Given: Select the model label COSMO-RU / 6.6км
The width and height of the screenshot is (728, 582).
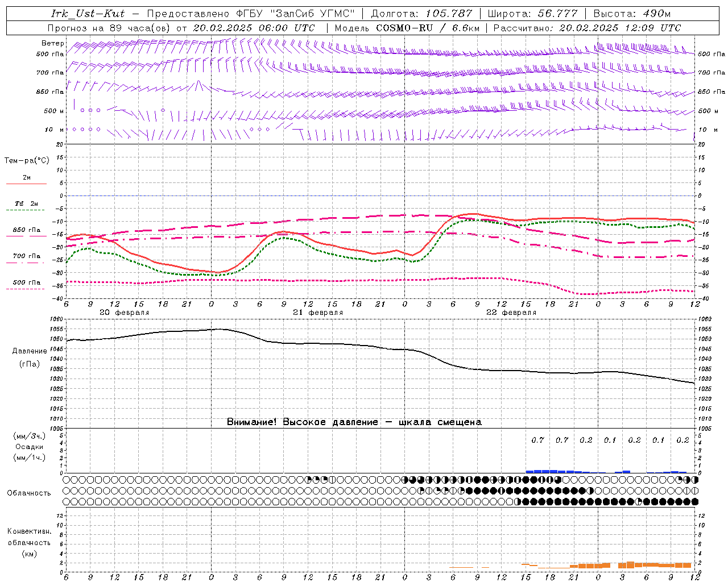Looking at the screenshot, I should [x=428, y=28].
